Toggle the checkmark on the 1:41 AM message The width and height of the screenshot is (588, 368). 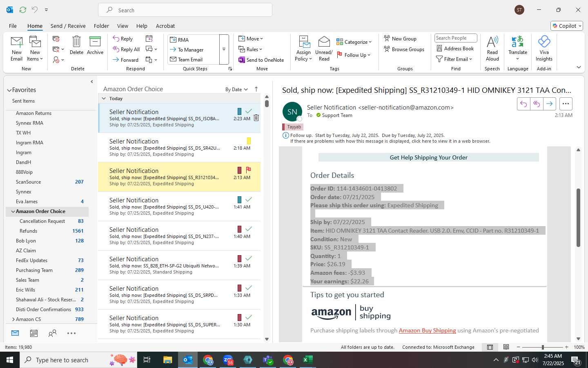(248, 200)
